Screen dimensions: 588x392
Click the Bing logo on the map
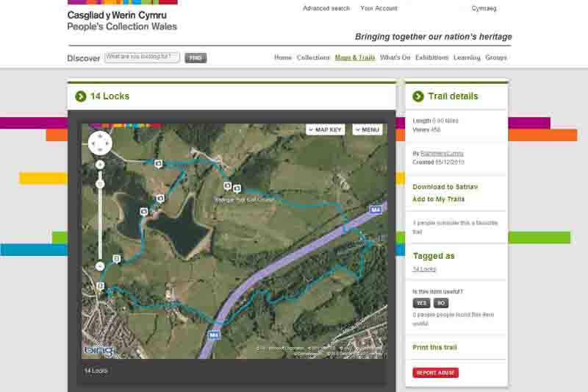pyautogui.click(x=98, y=349)
